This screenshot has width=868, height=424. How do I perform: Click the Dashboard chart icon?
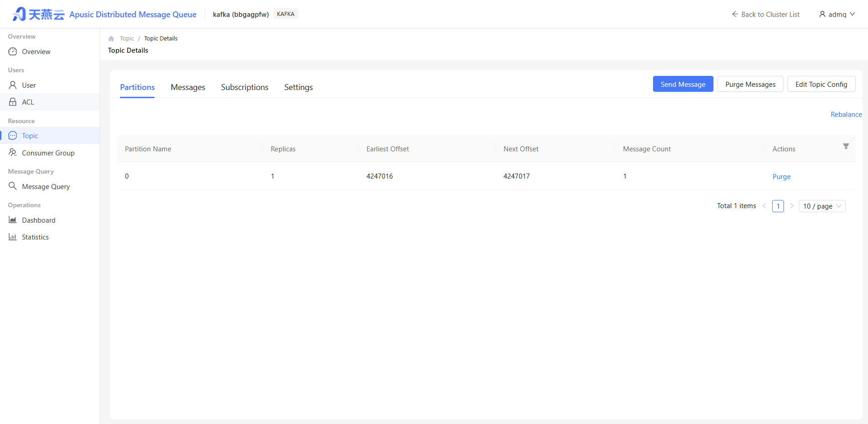(13, 220)
